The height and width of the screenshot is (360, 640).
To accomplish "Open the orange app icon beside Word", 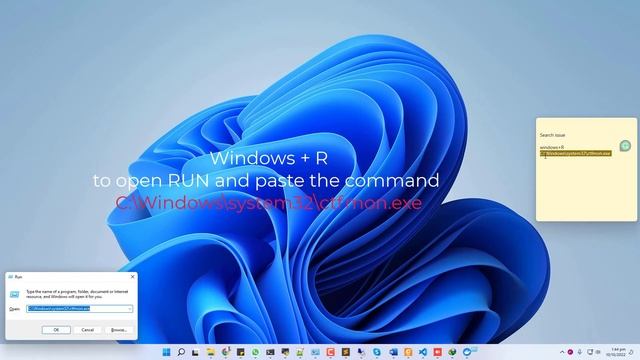I will pyautogui.click(x=408, y=352).
